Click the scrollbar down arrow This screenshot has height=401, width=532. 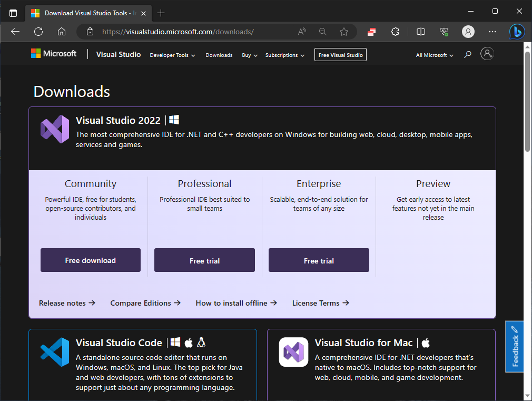527,396
